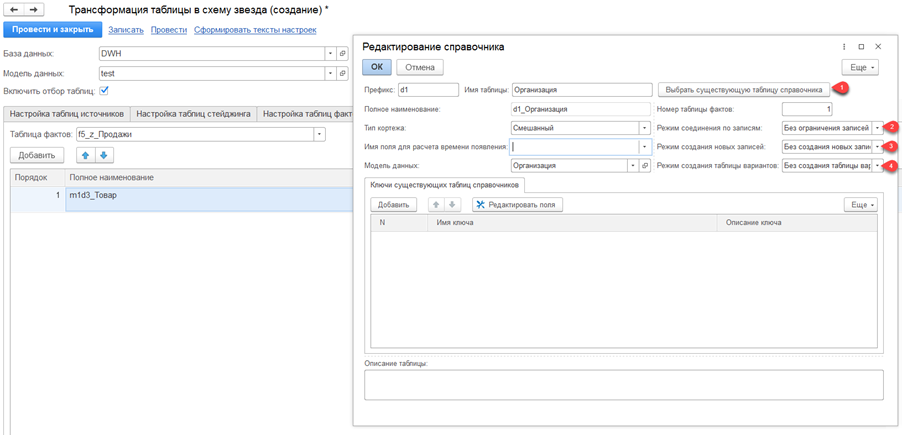This screenshot has height=435, width=902.
Task: Toggle the Включить отбор таблиц checkbox
Action: [104, 92]
